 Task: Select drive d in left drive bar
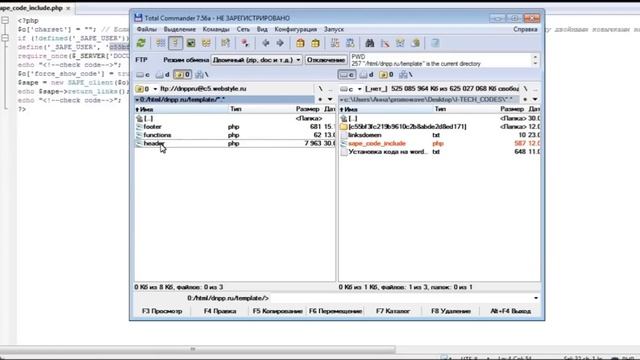(x=163, y=75)
